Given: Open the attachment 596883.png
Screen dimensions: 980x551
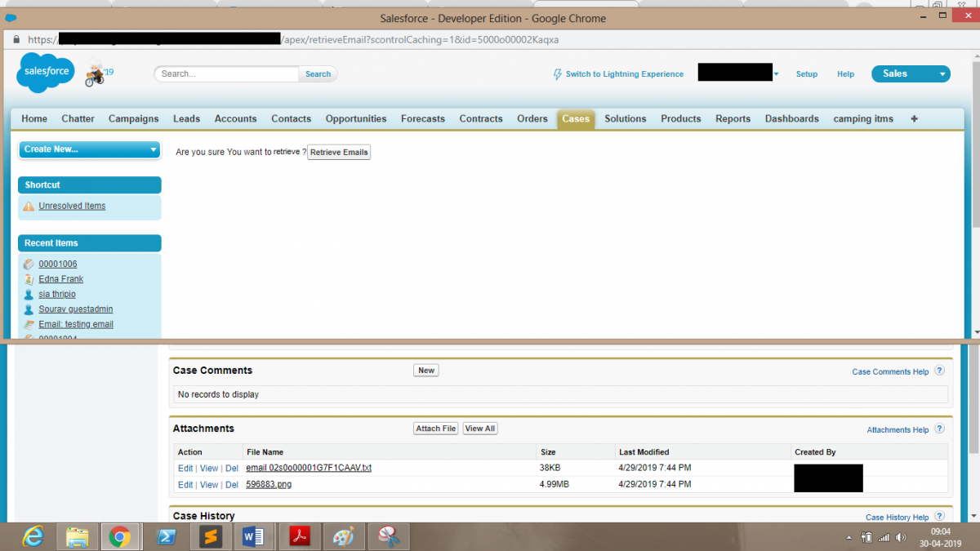Looking at the screenshot, I should 268,484.
